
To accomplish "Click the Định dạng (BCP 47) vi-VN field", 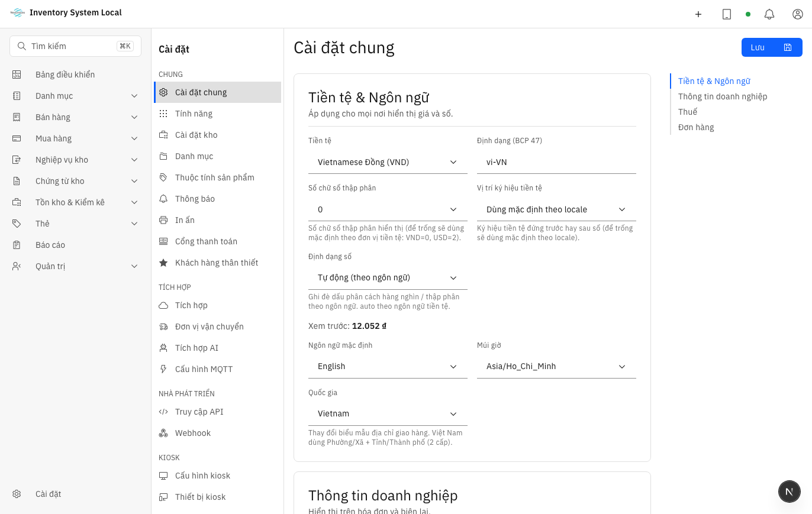I will [556, 162].
